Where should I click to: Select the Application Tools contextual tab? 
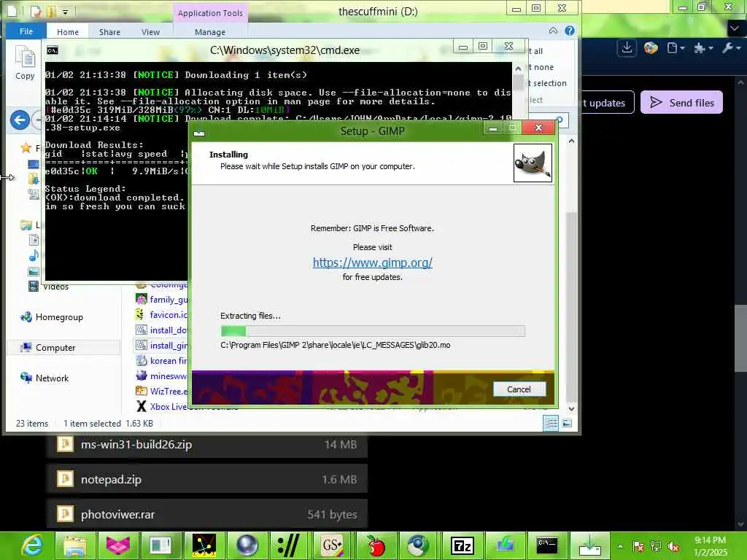(x=210, y=13)
